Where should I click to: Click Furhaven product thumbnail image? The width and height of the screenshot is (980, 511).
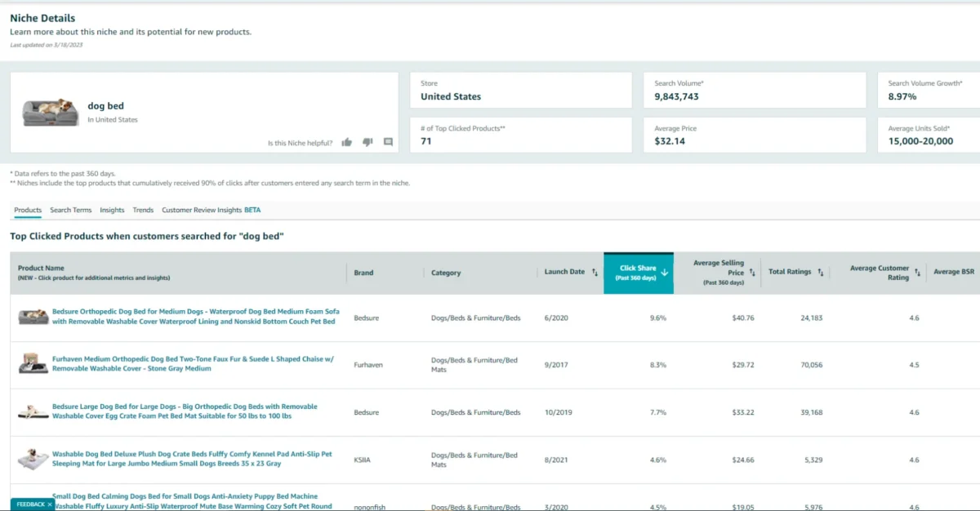click(33, 364)
